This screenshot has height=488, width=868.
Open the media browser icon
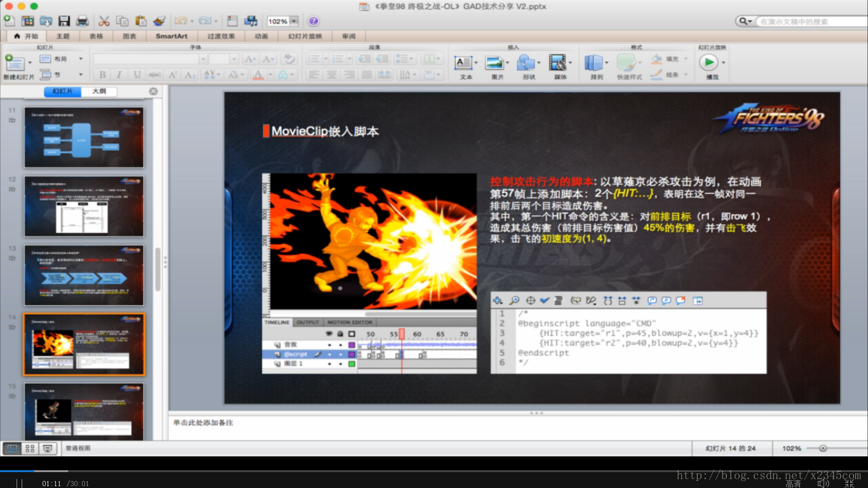click(x=251, y=21)
